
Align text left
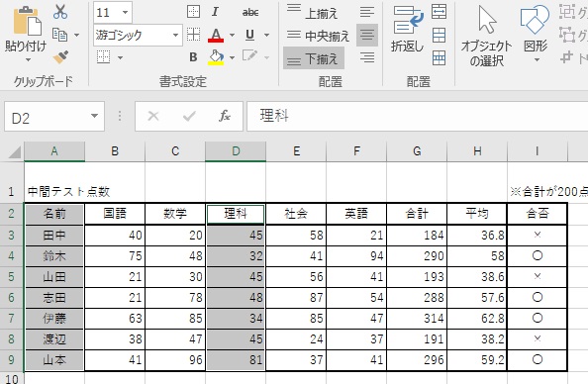pyautogui.click(x=367, y=13)
